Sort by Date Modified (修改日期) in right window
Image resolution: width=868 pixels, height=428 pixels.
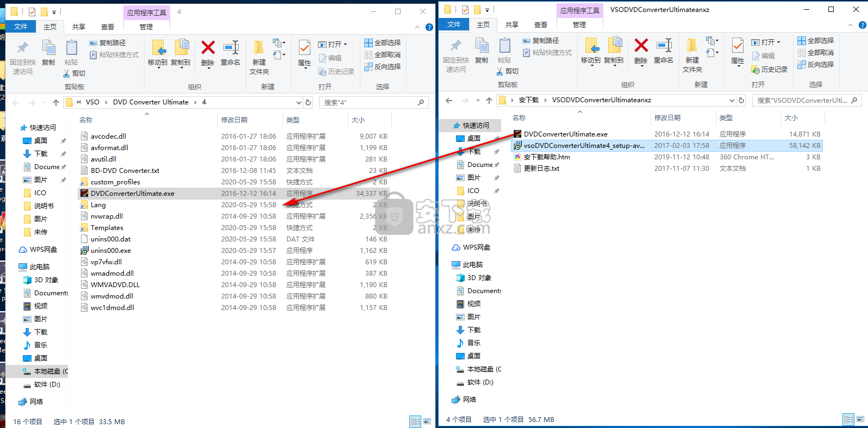[667, 118]
